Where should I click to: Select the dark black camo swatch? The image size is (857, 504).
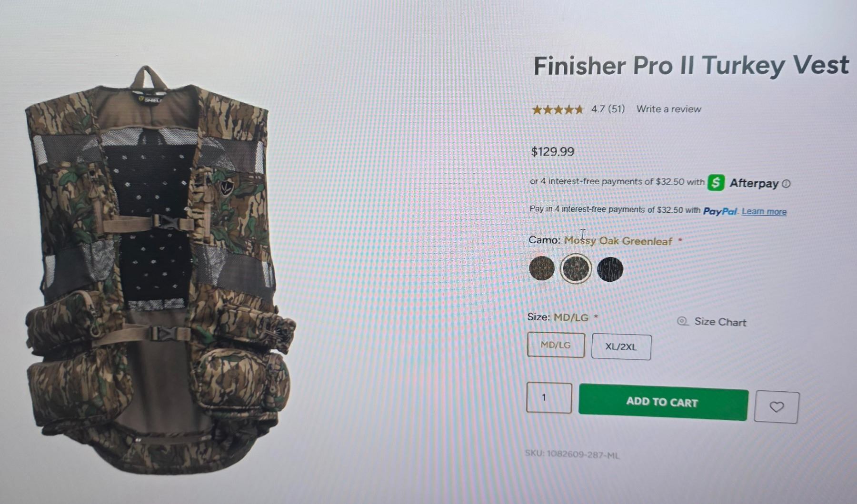pyautogui.click(x=610, y=269)
